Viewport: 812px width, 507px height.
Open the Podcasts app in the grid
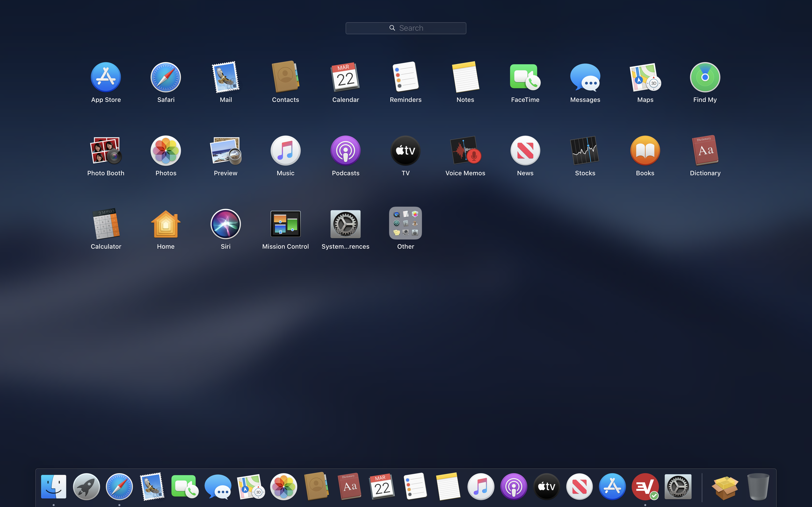[345, 151]
